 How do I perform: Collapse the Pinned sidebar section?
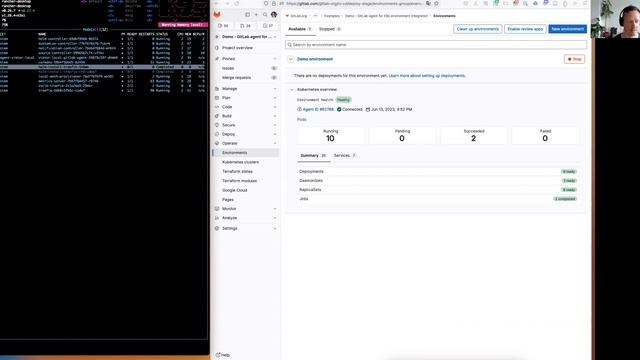275,59
